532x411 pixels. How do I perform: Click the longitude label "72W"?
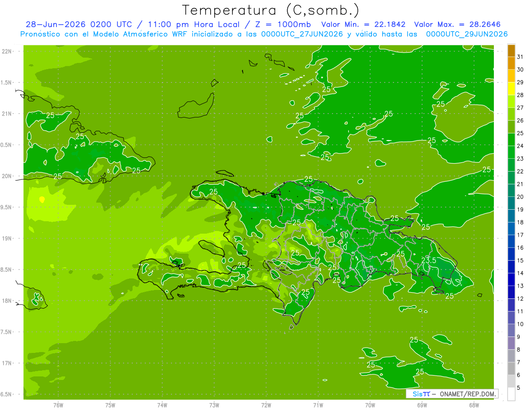pos(266,405)
